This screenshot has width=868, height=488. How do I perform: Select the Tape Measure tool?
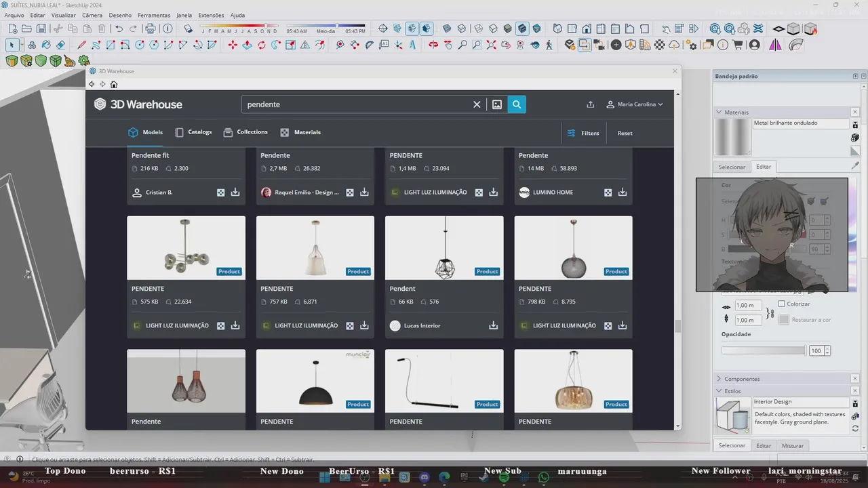click(340, 45)
